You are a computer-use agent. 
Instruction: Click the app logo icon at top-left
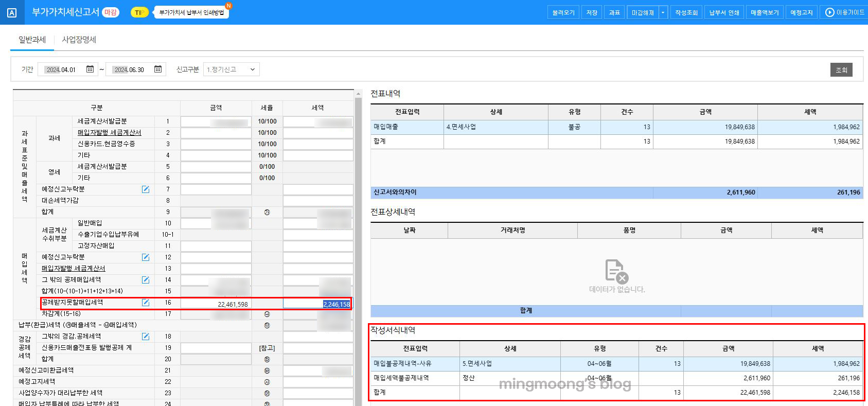tap(12, 12)
